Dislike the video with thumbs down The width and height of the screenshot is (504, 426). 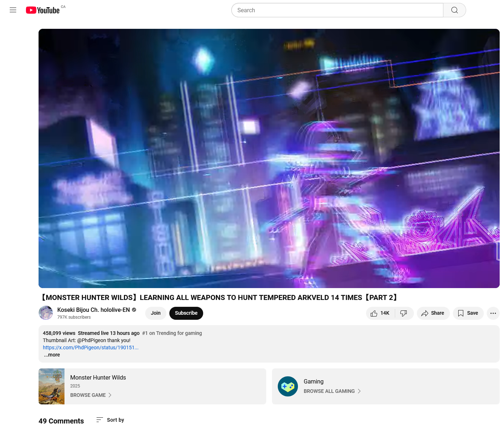[x=404, y=313]
